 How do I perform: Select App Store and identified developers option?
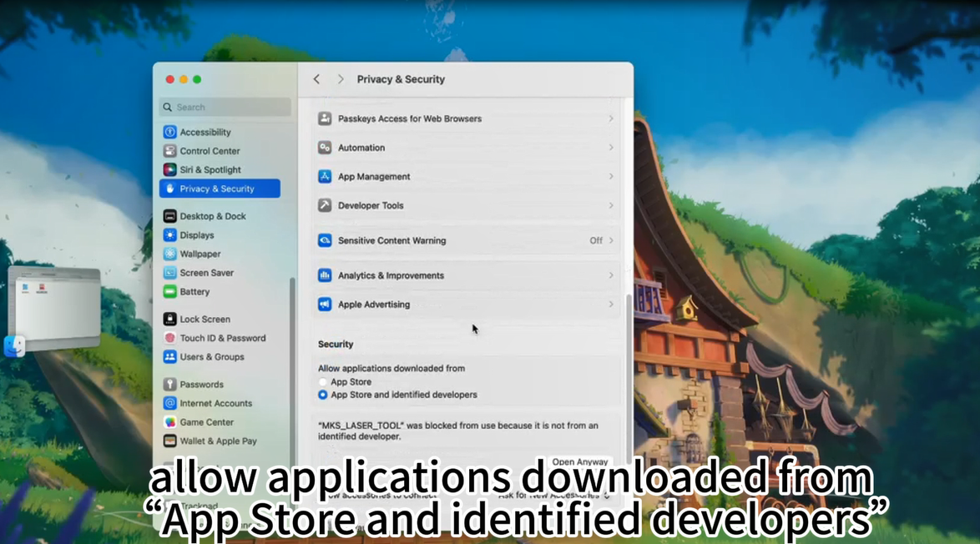click(x=322, y=395)
